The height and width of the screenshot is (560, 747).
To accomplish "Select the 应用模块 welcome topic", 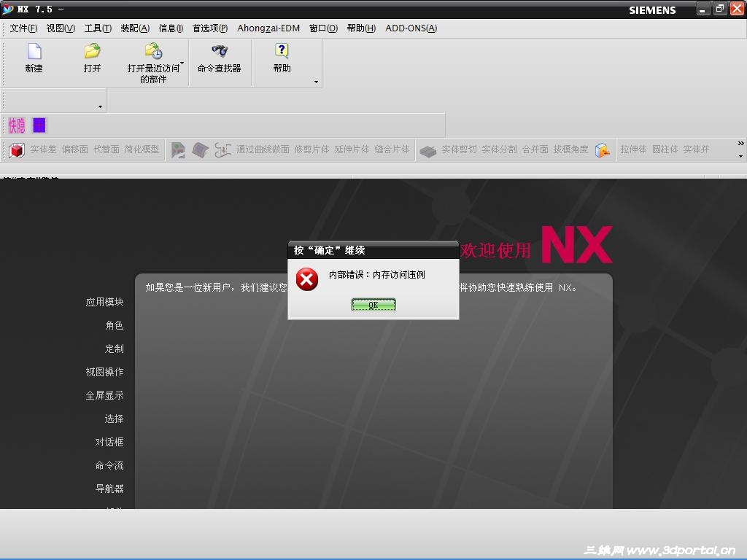I will click(104, 302).
